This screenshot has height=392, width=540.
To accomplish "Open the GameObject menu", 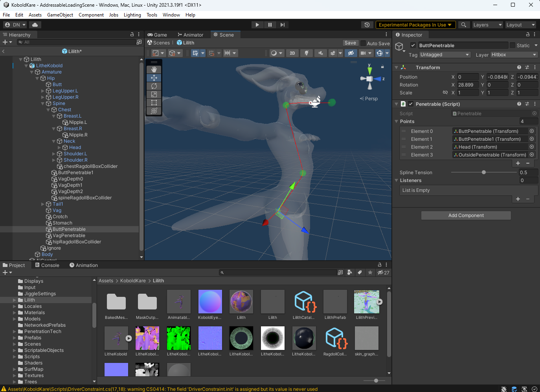I will (60, 15).
